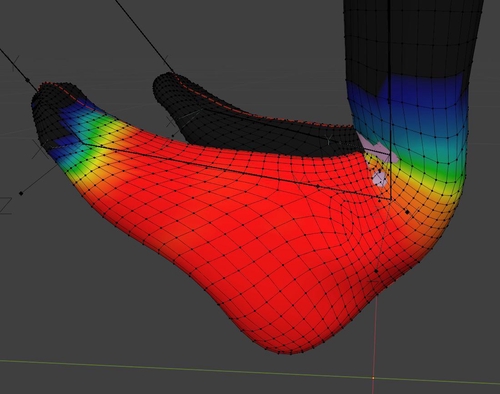Select the square bone tip marker beside the Z label
The width and height of the screenshot is (500, 394).
click(x=21, y=193)
